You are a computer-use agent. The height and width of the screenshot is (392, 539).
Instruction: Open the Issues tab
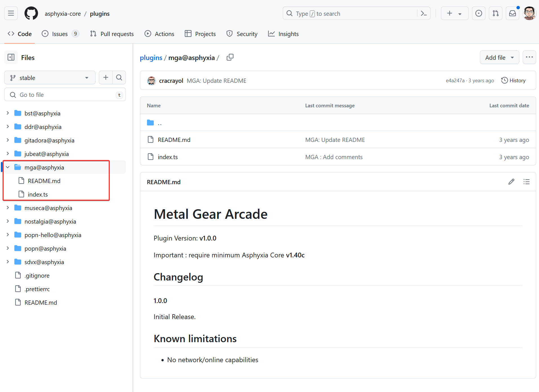pyautogui.click(x=60, y=34)
